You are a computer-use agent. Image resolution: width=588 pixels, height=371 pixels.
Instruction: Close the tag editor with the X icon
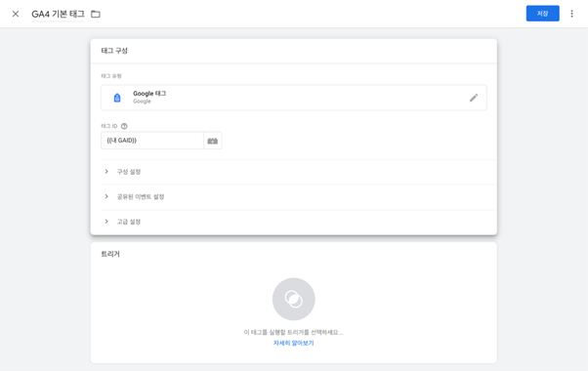16,14
